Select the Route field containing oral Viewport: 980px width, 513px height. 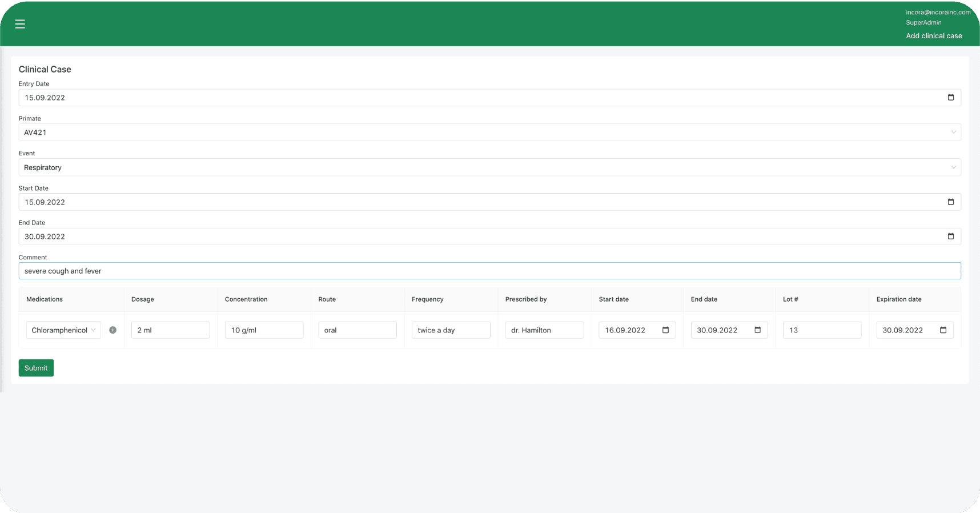pos(357,330)
